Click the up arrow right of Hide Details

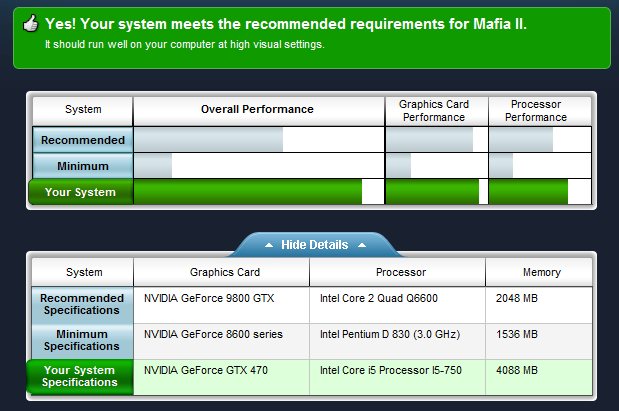click(362, 245)
